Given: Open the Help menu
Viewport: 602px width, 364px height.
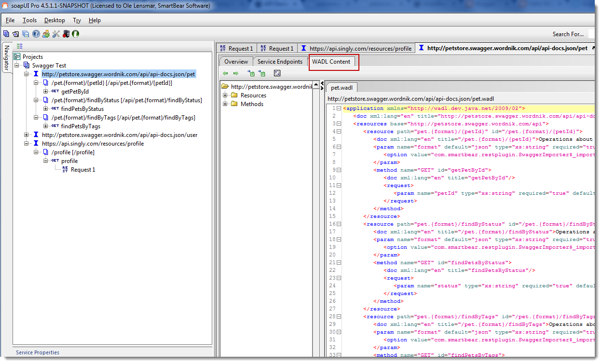Looking at the screenshot, I should point(95,20).
